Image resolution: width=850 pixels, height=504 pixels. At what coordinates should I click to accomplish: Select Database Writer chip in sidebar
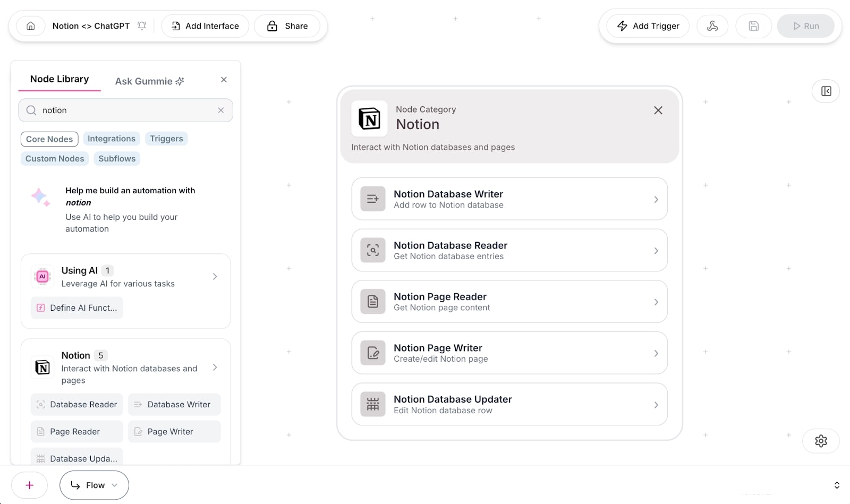(174, 405)
